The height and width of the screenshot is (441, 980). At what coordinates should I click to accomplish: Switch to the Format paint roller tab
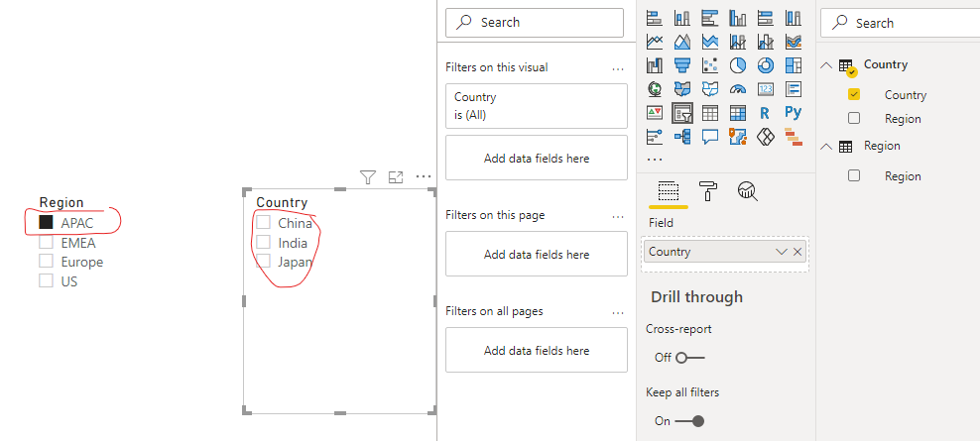(707, 191)
